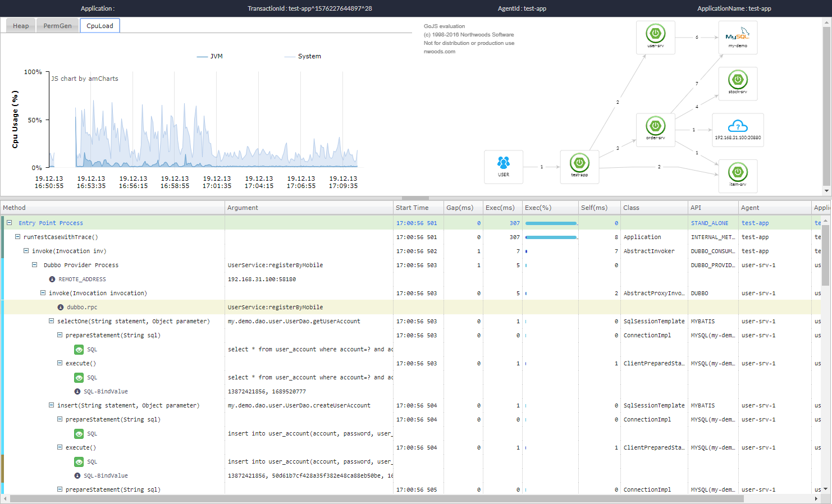Select the order-srv node icon

coord(655,126)
